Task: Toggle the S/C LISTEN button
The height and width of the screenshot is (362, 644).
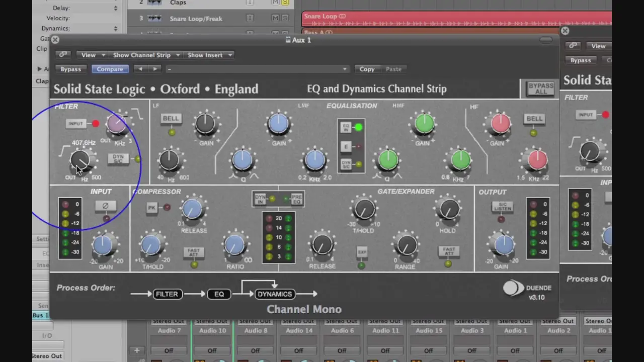Action: click(x=502, y=207)
